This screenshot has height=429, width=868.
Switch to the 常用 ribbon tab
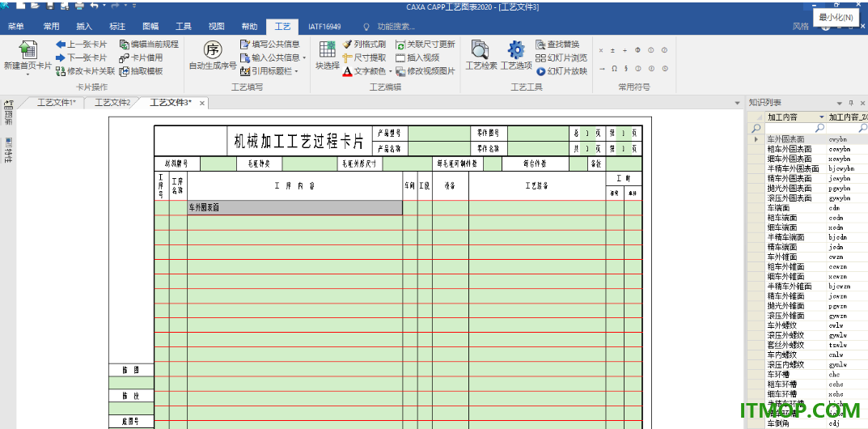point(52,27)
